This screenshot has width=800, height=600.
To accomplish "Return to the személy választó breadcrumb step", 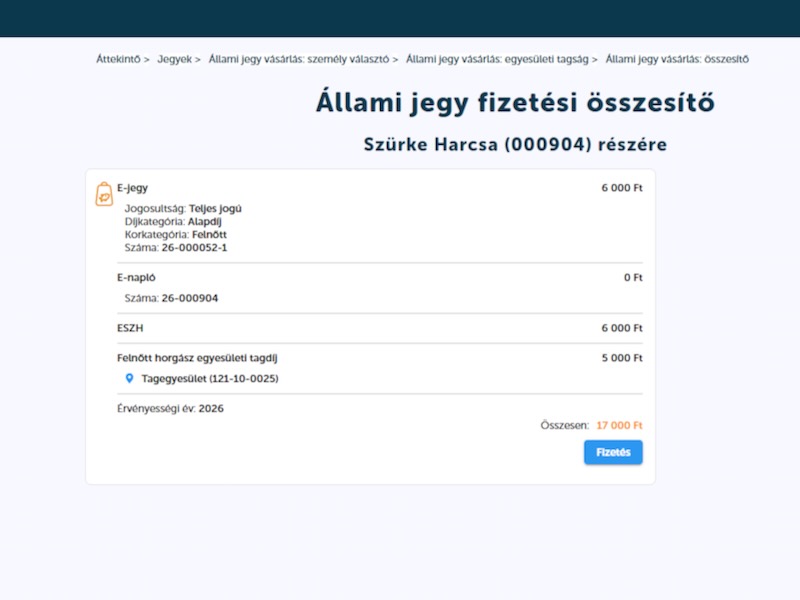I will point(298,59).
